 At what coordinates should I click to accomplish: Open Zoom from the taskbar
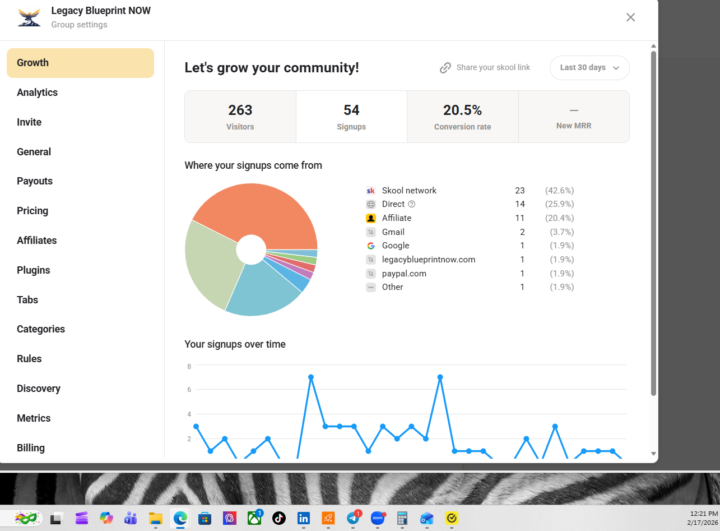[377, 519]
